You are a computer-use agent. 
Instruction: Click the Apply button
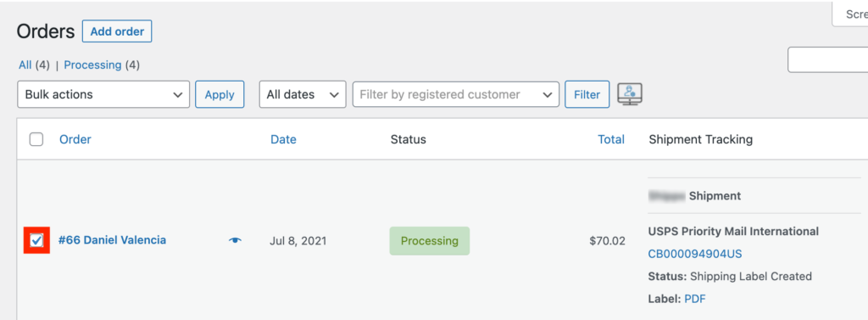click(220, 94)
